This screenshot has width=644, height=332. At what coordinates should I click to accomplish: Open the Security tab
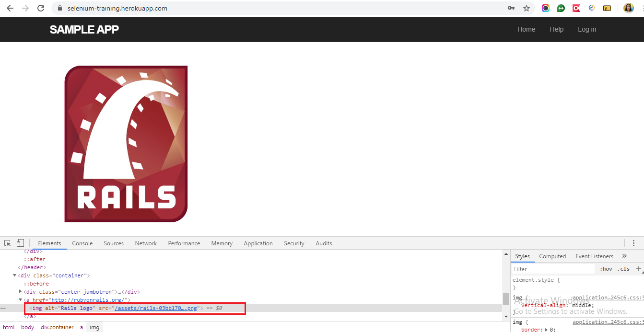click(294, 243)
